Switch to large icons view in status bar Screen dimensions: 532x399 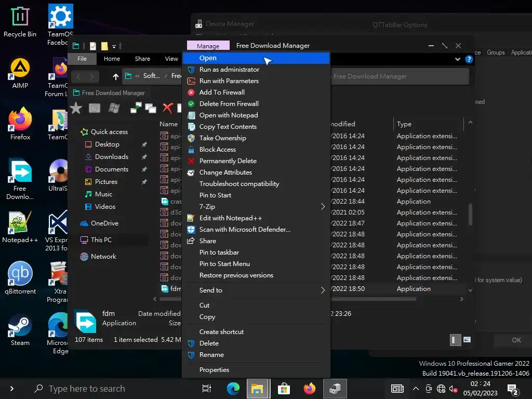click(467, 340)
